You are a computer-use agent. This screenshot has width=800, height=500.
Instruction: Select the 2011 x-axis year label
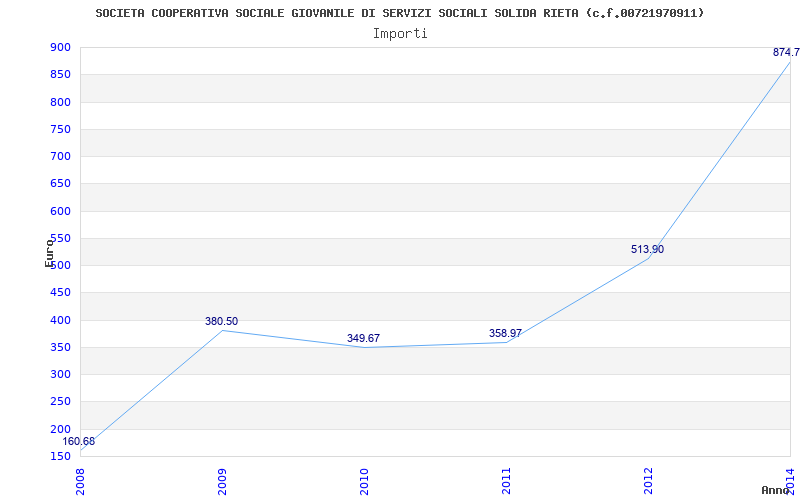click(506, 480)
